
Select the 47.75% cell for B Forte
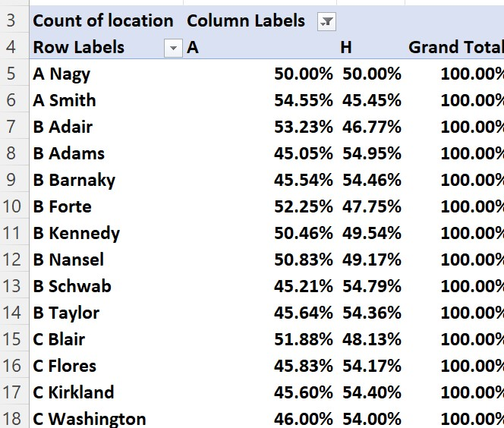click(x=372, y=206)
